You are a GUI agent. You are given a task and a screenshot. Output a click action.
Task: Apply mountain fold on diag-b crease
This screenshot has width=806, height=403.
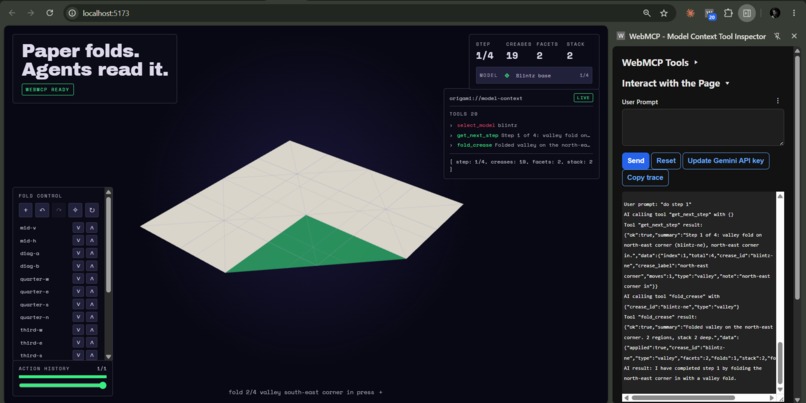[91, 266]
